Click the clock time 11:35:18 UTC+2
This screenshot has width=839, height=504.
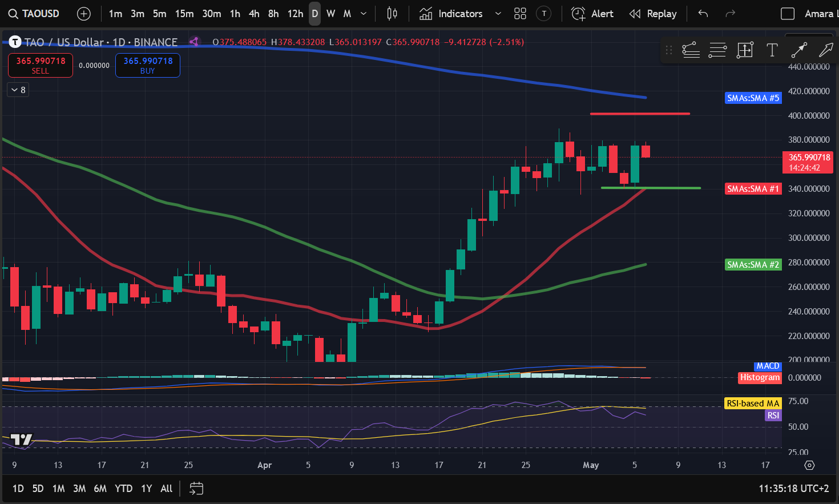[793, 489]
